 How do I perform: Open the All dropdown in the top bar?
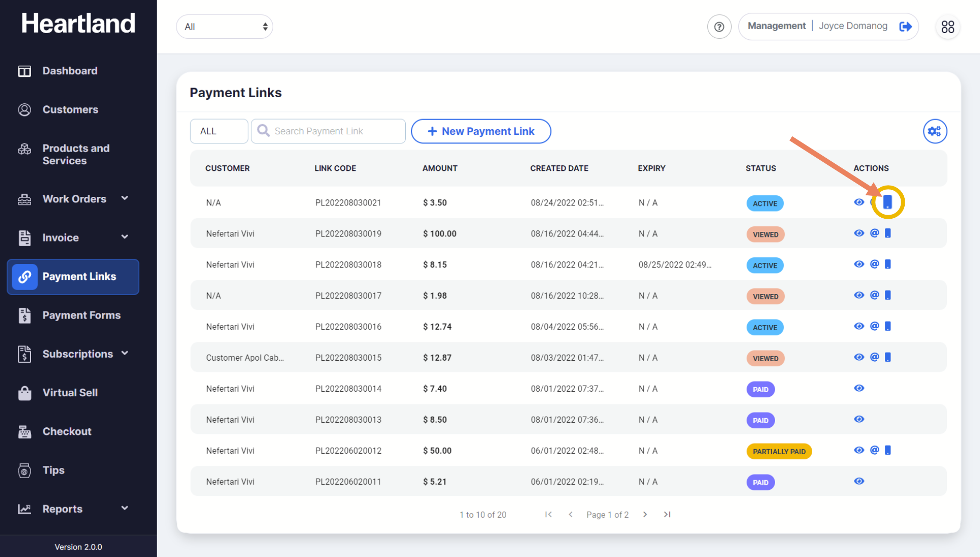pyautogui.click(x=225, y=26)
